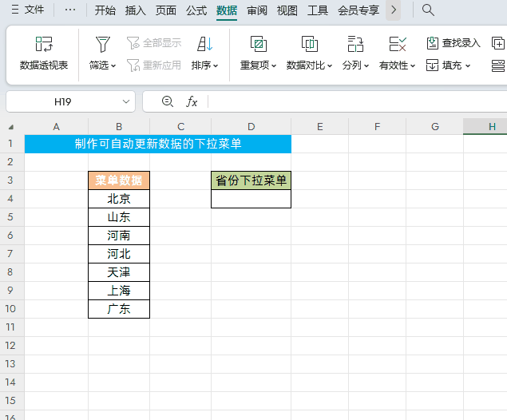
Task: Select row 11 header
Action: (x=12, y=327)
